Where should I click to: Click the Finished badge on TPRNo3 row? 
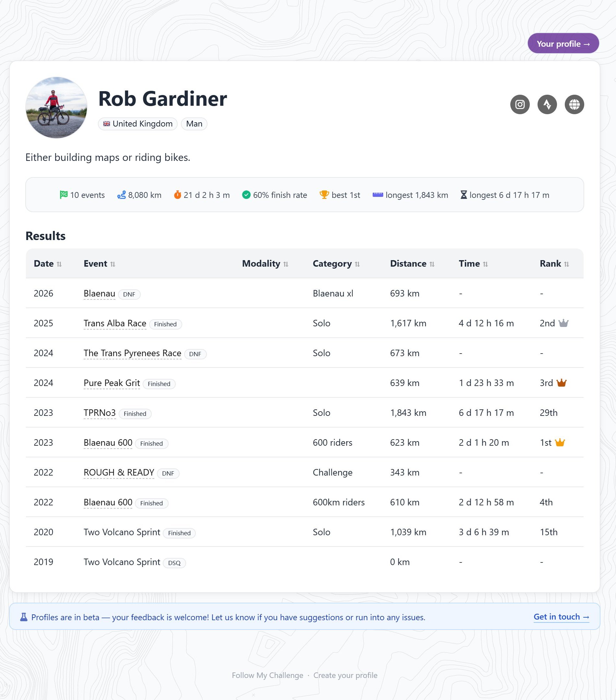(x=135, y=414)
